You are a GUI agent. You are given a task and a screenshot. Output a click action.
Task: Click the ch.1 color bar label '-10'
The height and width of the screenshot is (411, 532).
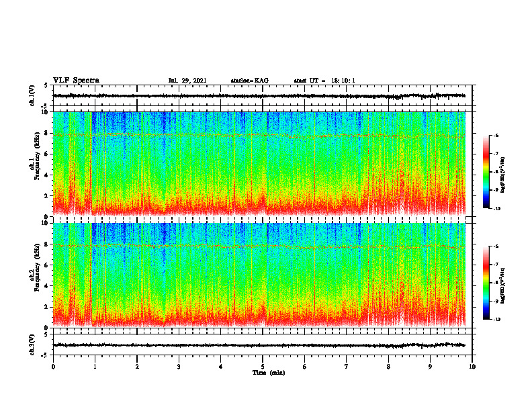(496, 208)
